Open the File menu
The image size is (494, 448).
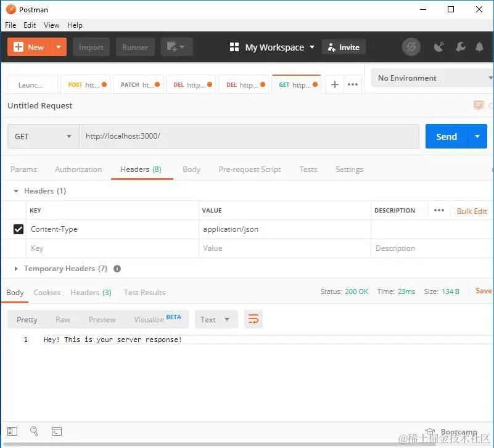[x=10, y=25]
